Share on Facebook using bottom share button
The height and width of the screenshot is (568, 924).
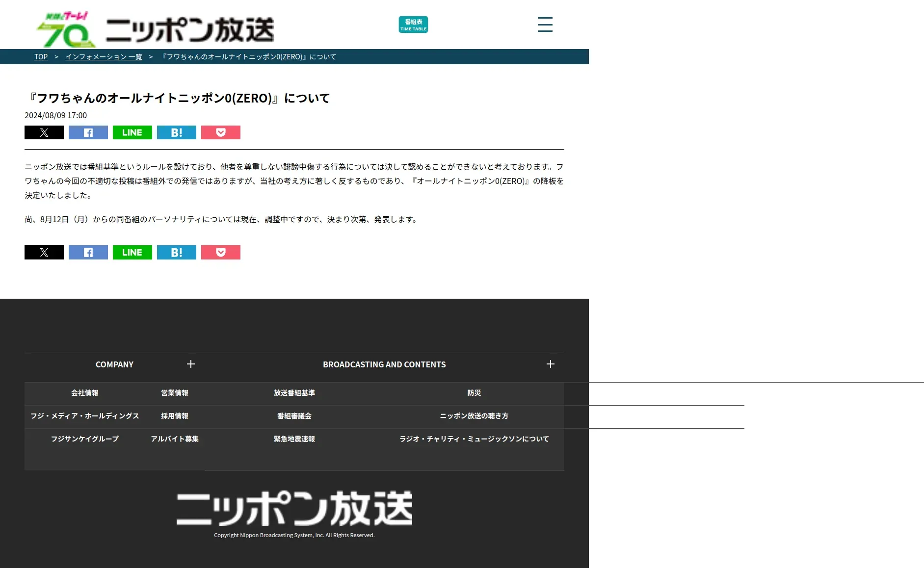(88, 252)
